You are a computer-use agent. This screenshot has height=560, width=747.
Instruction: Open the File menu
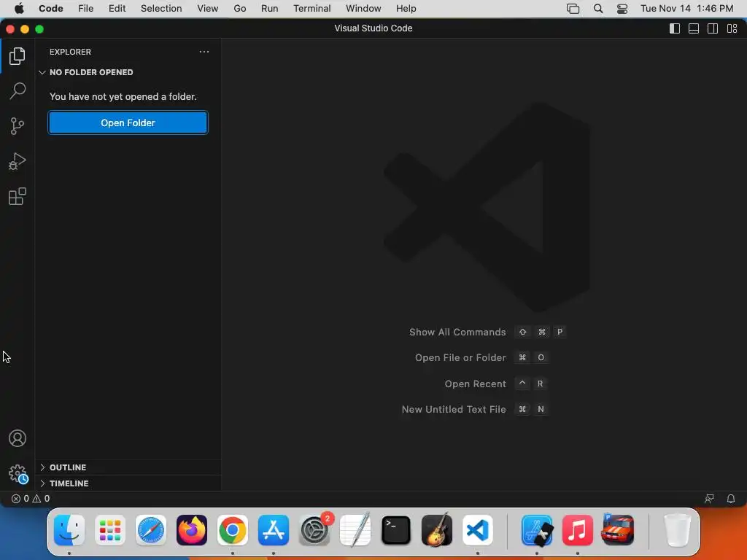point(86,9)
